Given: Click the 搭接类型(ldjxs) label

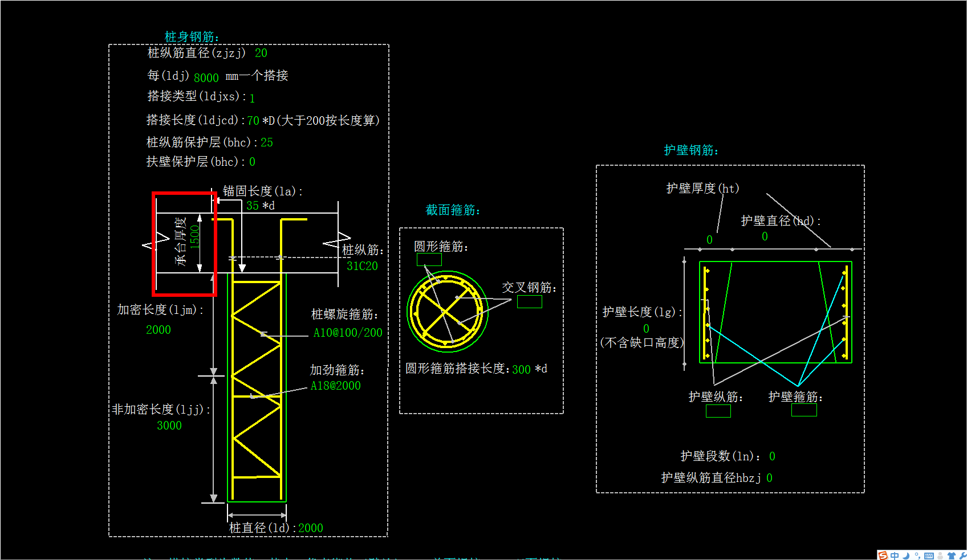Looking at the screenshot, I should pyautogui.click(x=197, y=96).
